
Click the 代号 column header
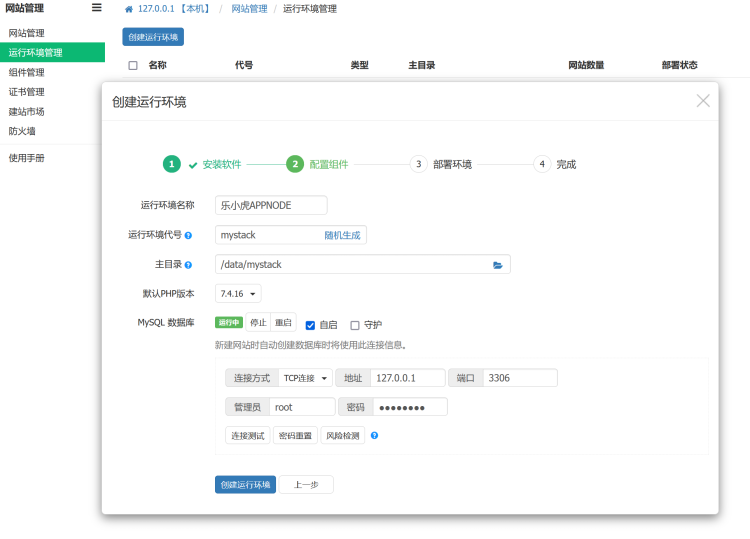pos(244,66)
